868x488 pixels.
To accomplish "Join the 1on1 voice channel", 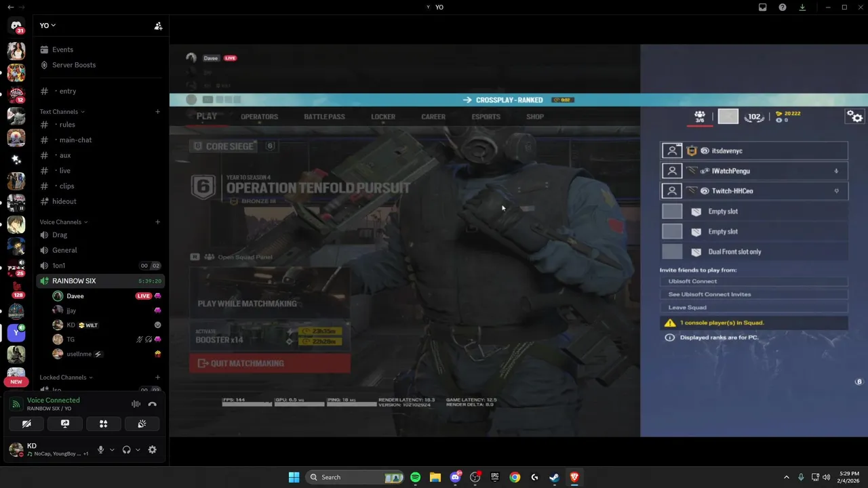I will (100, 266).
